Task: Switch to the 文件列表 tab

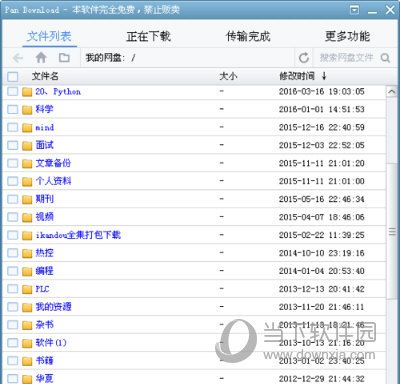Action: (49, 36)
